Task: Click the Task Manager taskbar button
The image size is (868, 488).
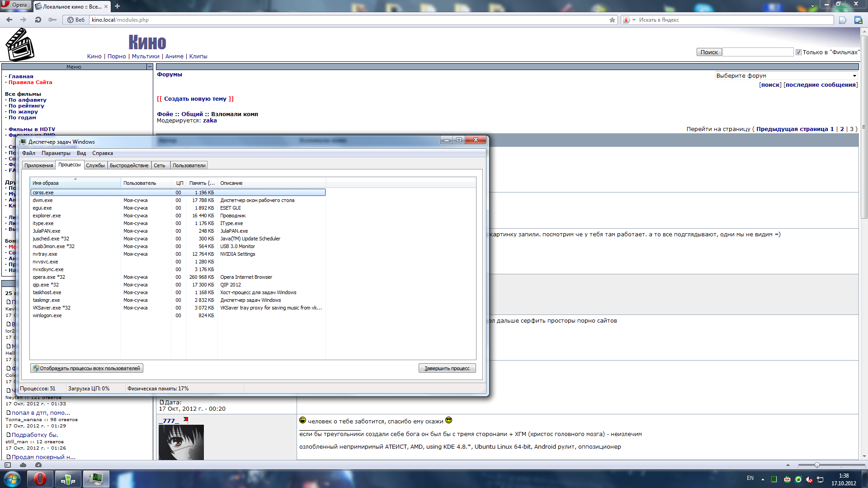Action: (96, 479)
